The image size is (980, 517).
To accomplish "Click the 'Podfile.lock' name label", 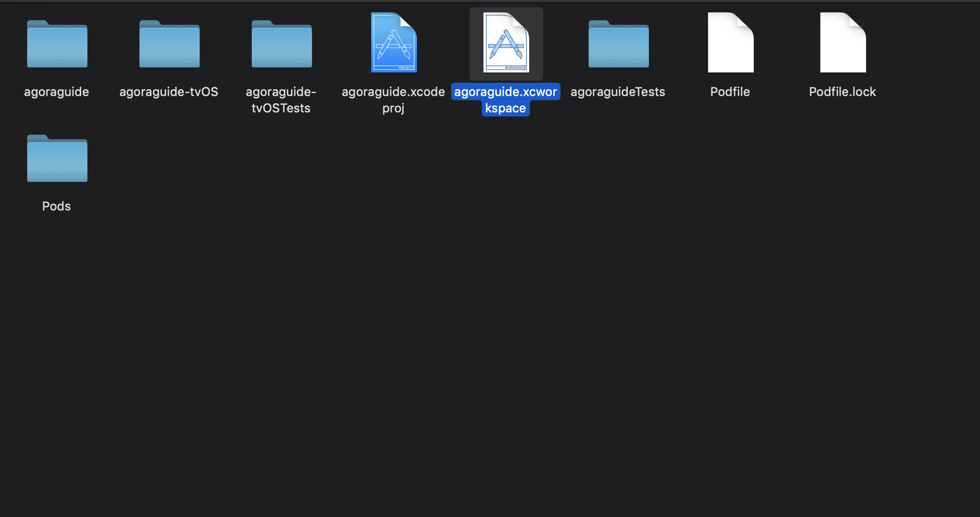I will click(843, 92).
